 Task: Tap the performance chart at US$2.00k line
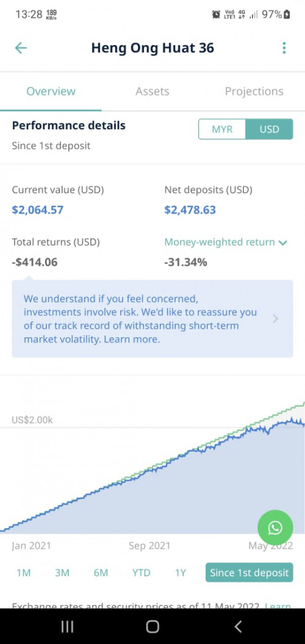152,428
